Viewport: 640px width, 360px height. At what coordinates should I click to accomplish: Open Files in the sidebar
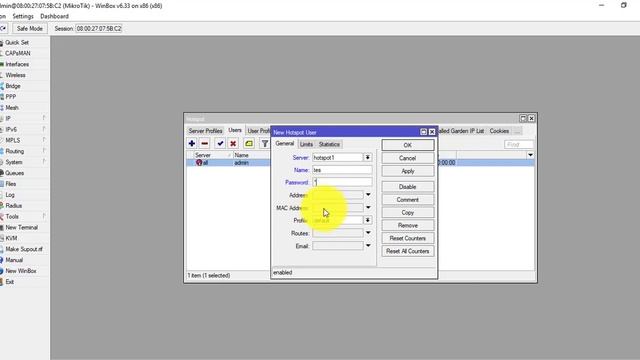11,184
